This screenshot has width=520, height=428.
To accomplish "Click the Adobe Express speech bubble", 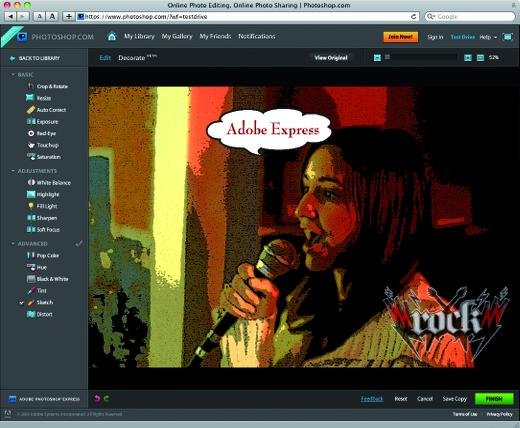I will [269, 131].
